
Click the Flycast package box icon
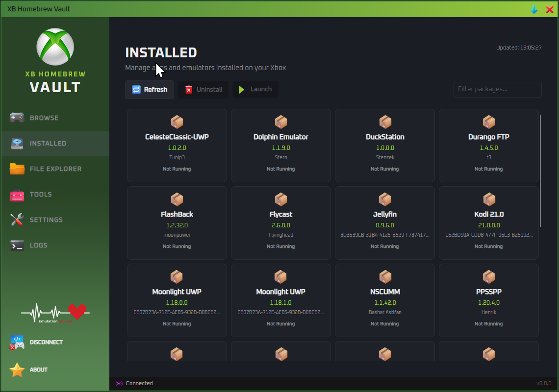tap(281, 199)
